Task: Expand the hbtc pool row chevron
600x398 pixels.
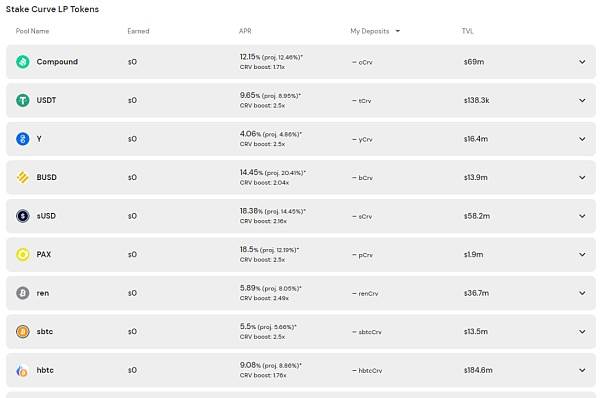Action: pos(582,370)
